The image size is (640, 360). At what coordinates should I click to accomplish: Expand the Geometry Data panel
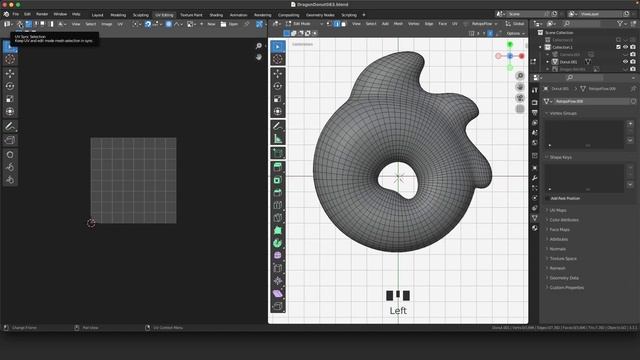[x=564, y=278]
